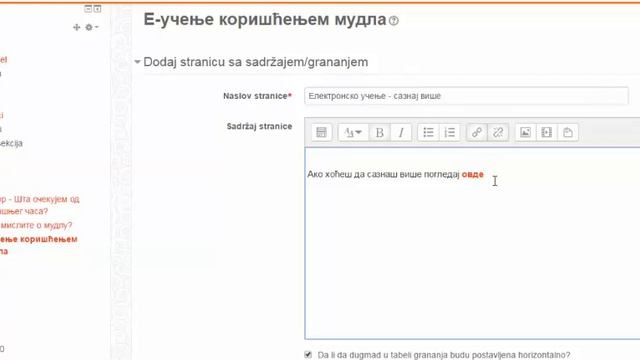Insert an unordered bullet list
Screen dimensions: 640x360
click(x=428, y=133)
